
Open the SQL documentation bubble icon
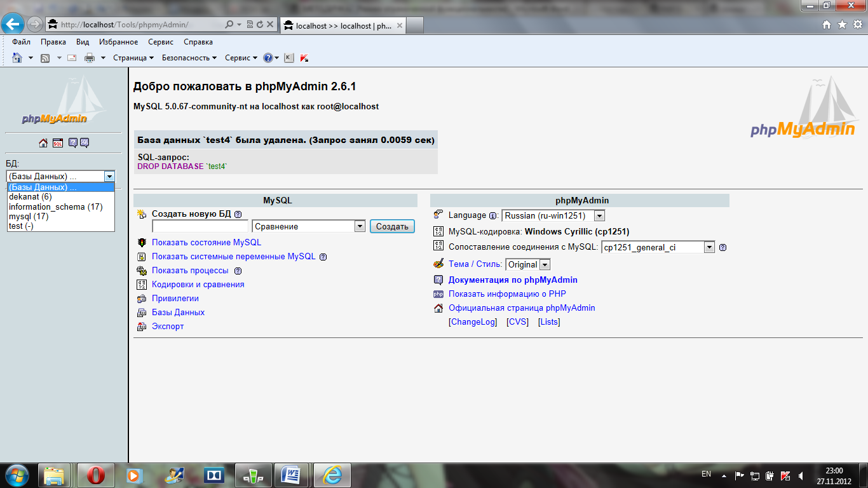[x=84, y=143]
